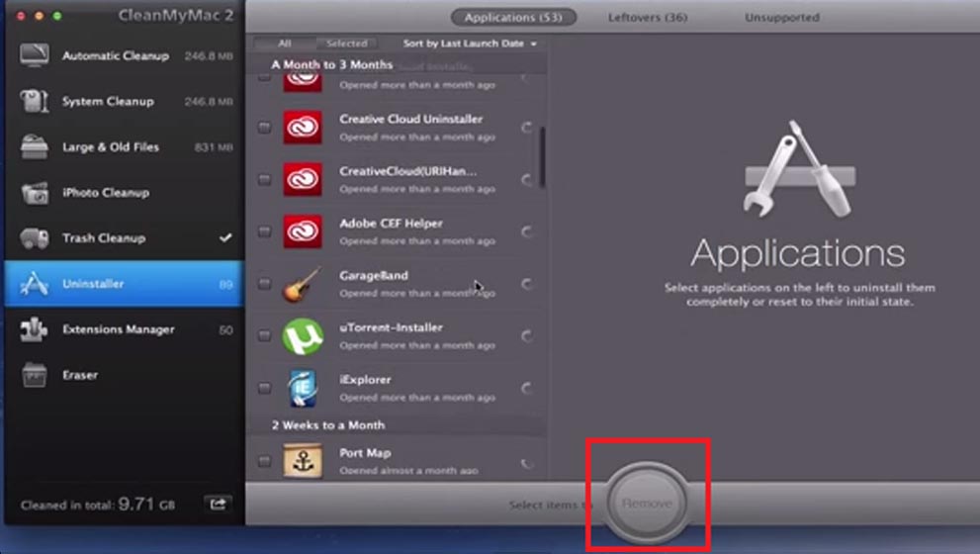
Task: Select the iPhoto Cleanup camera icon
Action: coord(35,193)
